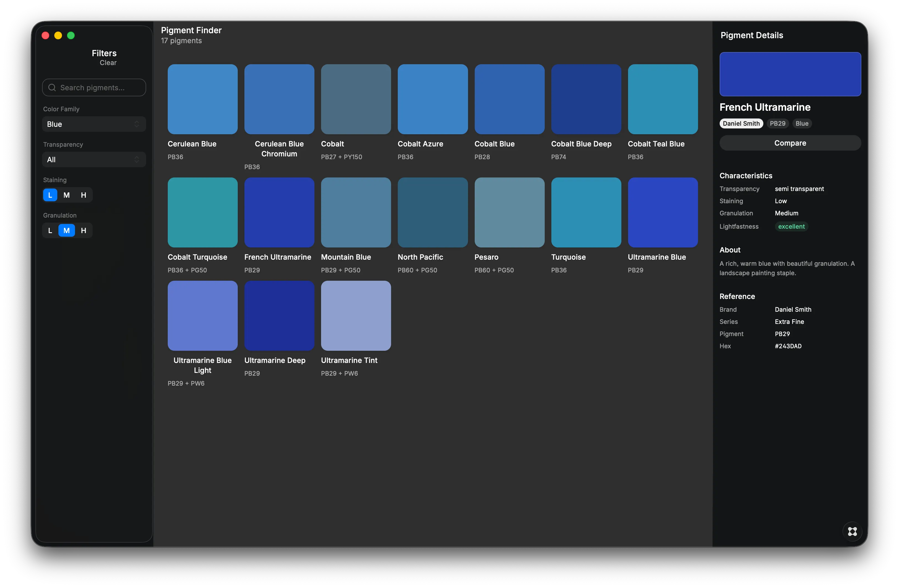Select the Cobalt PB27 + PY150 swatch
Viewport: 899px width, 588px height.
coord(356,99)
